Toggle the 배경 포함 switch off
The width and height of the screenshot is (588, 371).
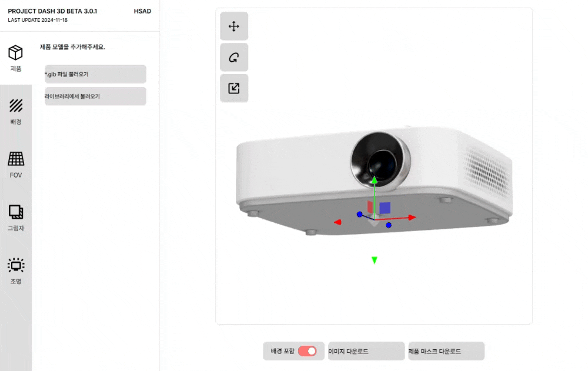point(307,351)
